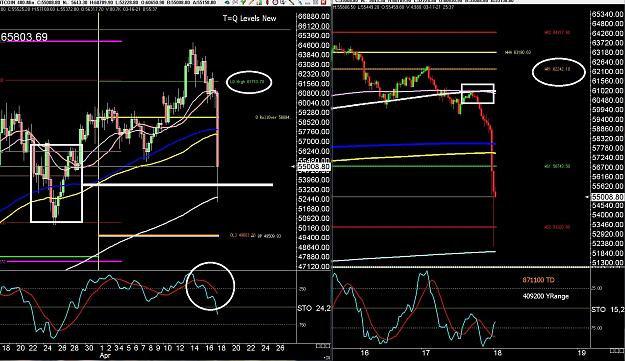The height and width of the screenshot is (361, 625).
Task: Select the T=Q Levels New title text
Action: pyautogui.click(x=250, y=18)
